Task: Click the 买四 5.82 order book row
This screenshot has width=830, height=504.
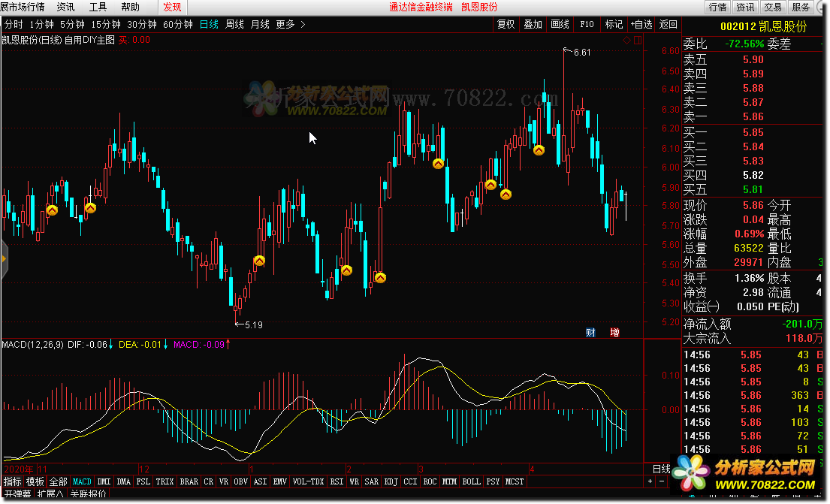Action: click(752, 175)
